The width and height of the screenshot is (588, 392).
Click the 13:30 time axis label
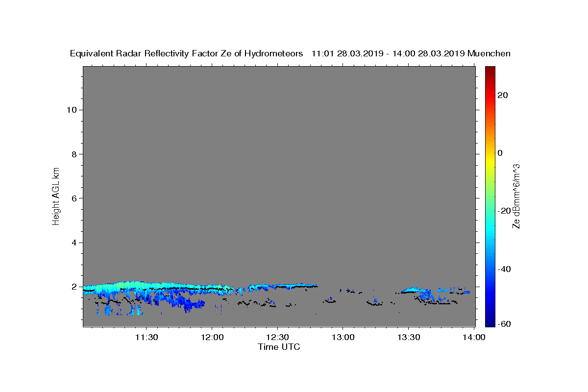click(409, 337)
